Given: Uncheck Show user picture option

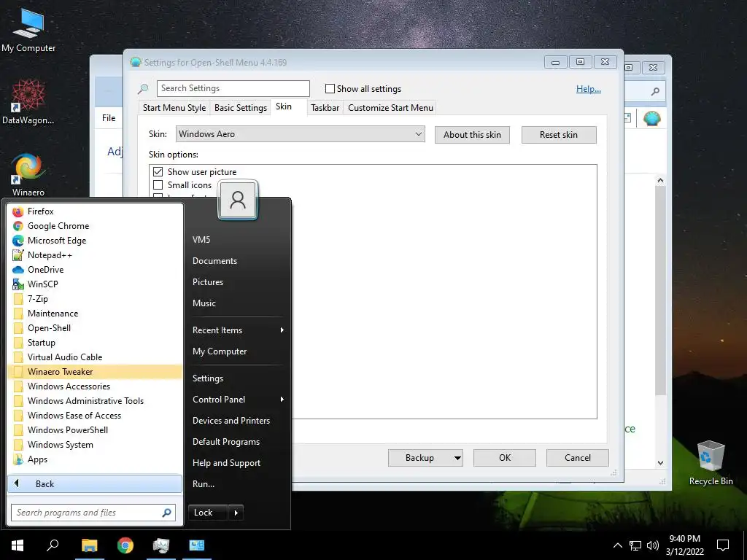Looking at the screenshot, I should tap(158, 171).
